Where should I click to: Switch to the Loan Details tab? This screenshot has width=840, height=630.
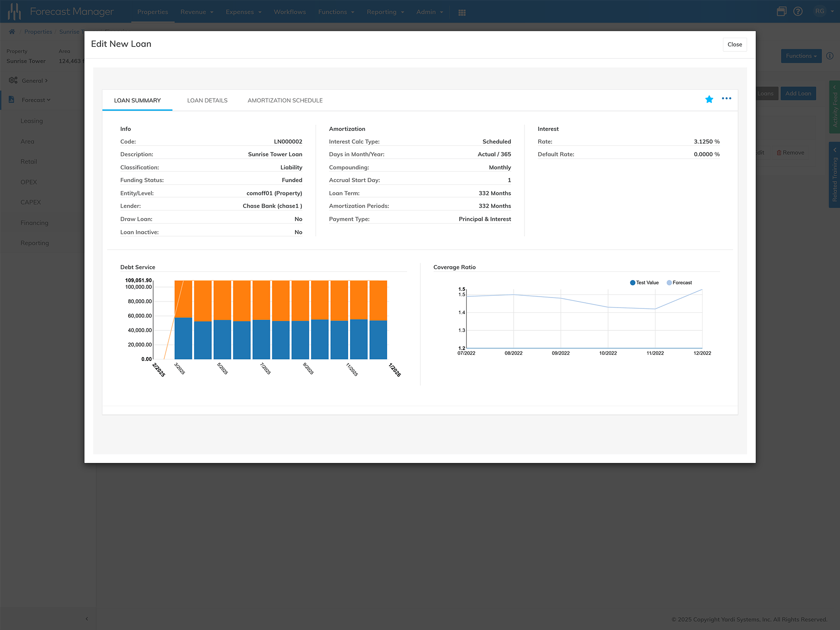(x=207, y=100)
